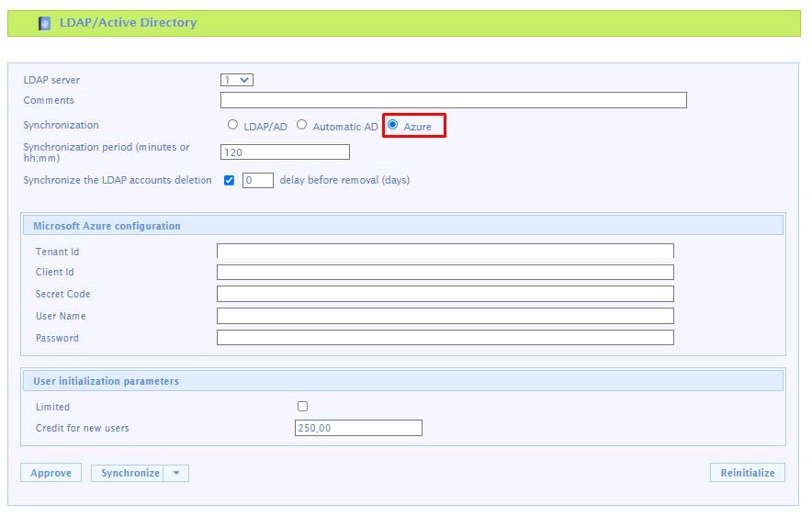Click the User Name label
Image resolution: width=812 pixels, height=516 pixels.
[x=61, y=316]
